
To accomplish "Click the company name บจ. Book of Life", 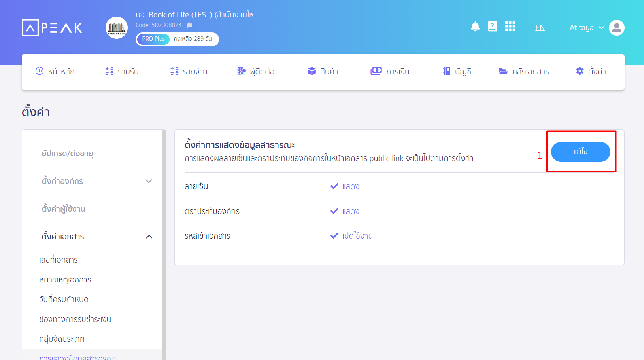I will point(197,15).
